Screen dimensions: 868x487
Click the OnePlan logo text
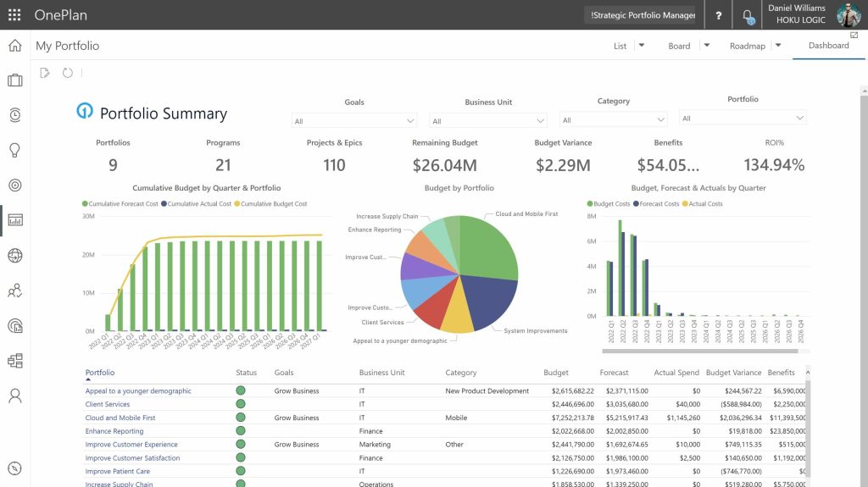61,15
